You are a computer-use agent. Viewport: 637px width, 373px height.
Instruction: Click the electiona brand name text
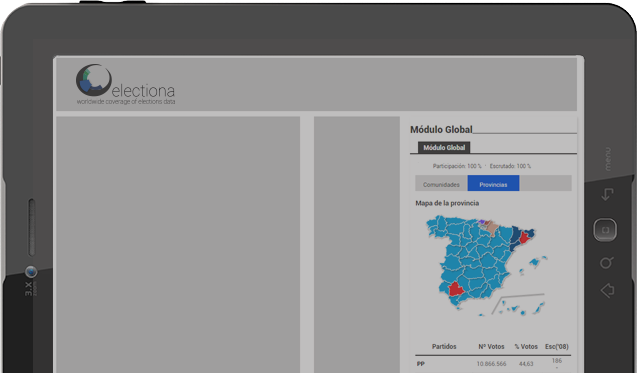click(x=143, y=90)
